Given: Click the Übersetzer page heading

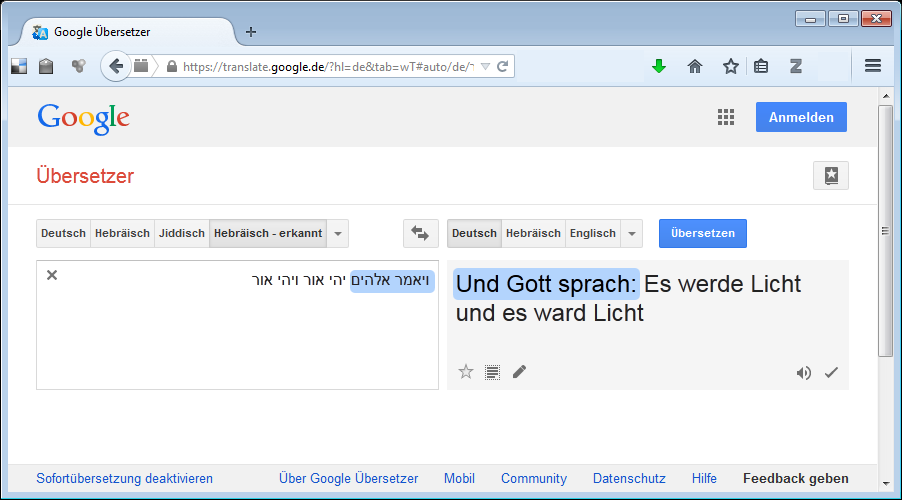Looking at the screenshot, I should coord(85,175).
